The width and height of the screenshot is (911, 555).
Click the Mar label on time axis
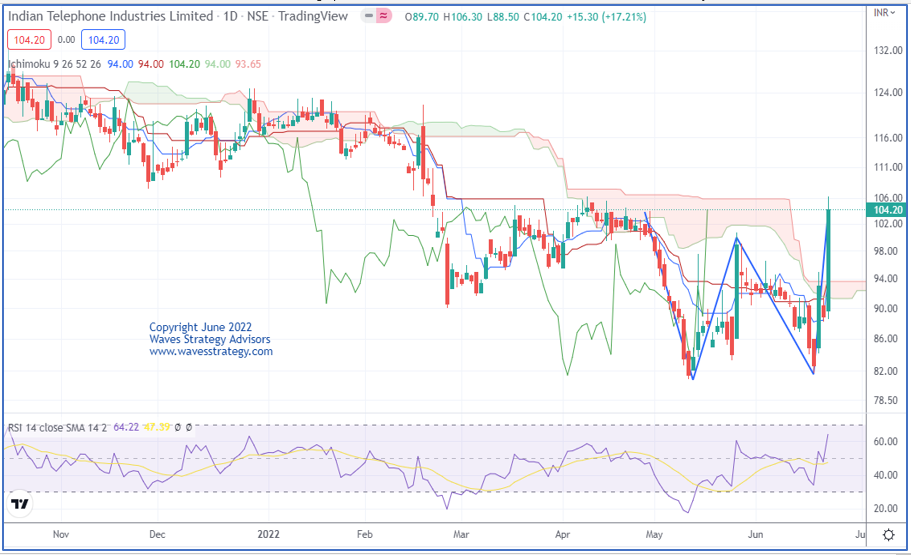[461, 534]
